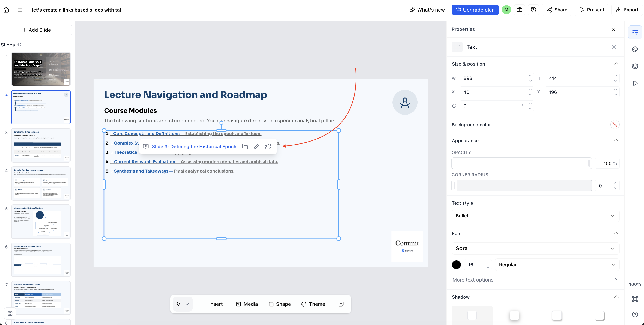Open the grid view icon
The image size is (644, 325).
point(10,313)
